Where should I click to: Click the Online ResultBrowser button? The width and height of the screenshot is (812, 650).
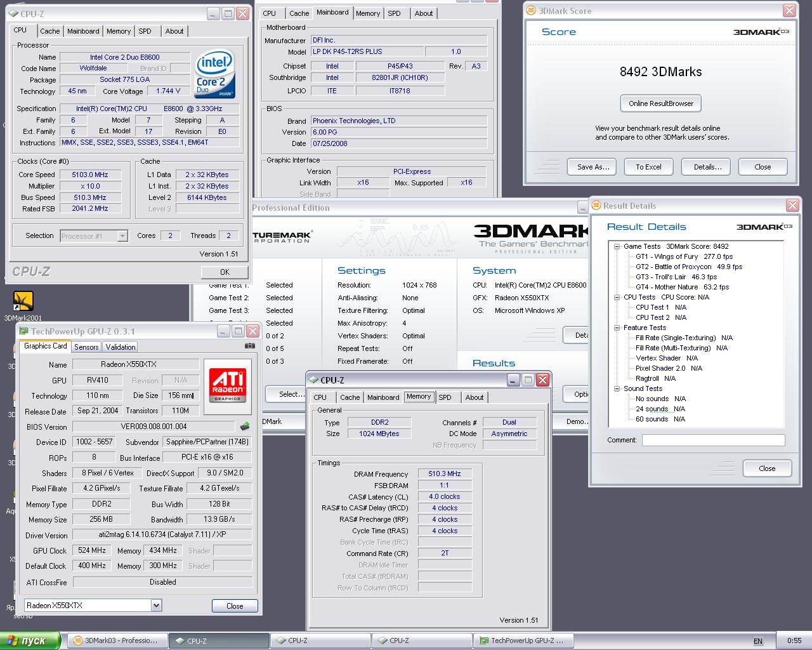point(661,103)
